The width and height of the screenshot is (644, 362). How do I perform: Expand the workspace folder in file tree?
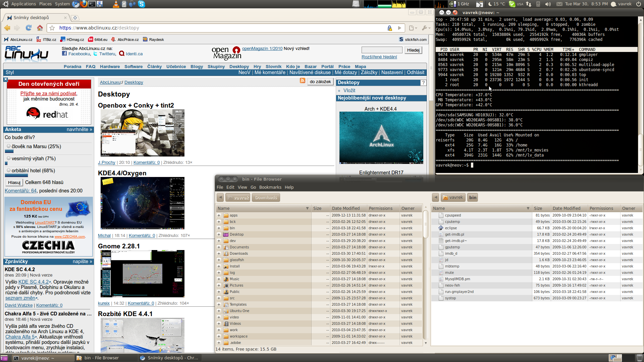[x=219, y=337]
